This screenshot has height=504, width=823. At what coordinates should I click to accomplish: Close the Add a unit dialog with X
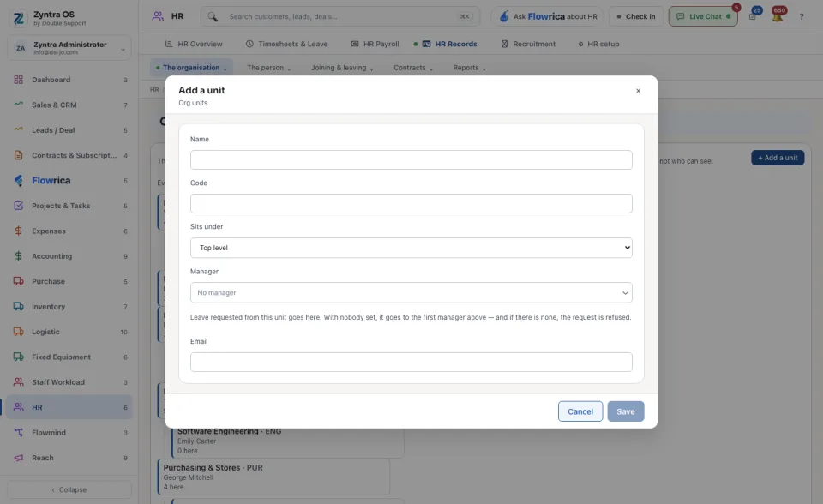click(x=638, y=91)
